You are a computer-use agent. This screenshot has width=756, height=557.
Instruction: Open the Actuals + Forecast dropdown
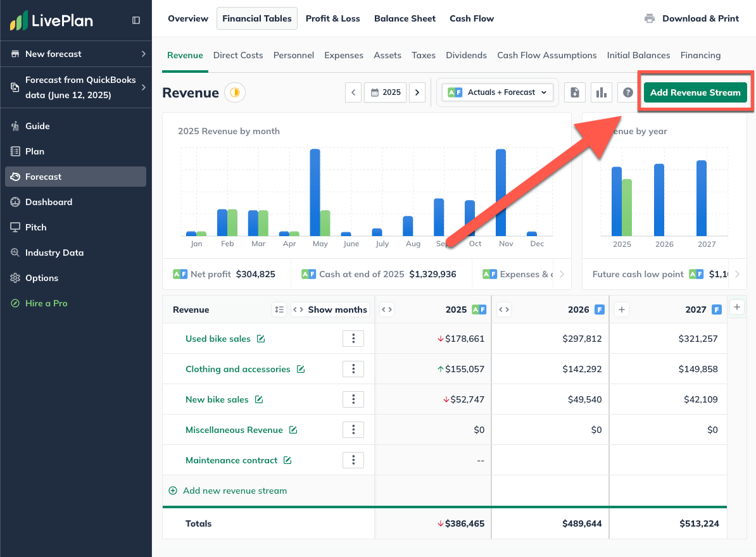(x=497, y=92)
